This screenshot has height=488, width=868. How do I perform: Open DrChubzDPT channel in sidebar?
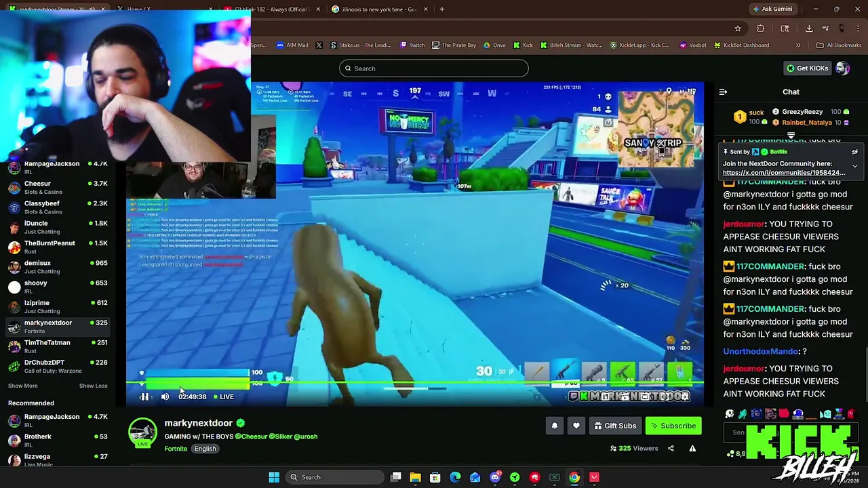pos(58,367)
